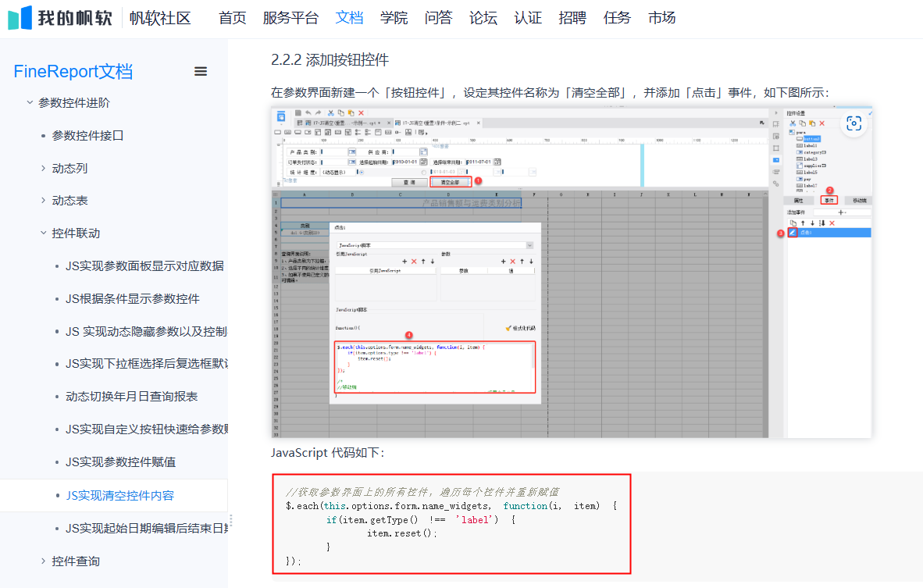The image size is (923, 588).
Task: Click the sidebar resize handle dots
Action: pyautogui.click(x=231, y=520)
